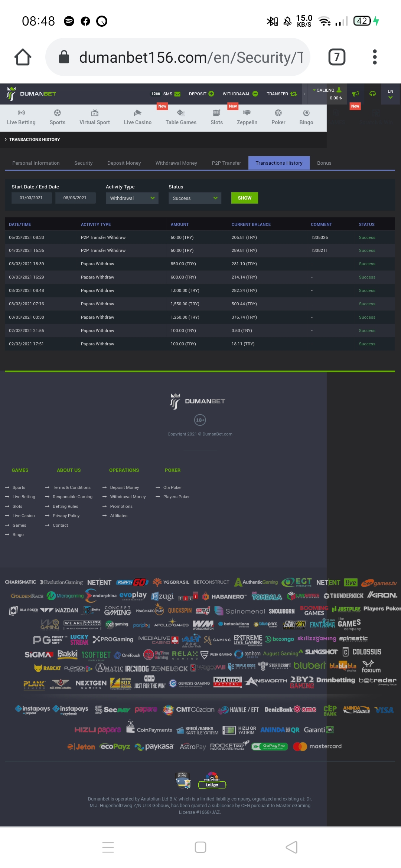Open Poker section

click(x=278, y=118)
